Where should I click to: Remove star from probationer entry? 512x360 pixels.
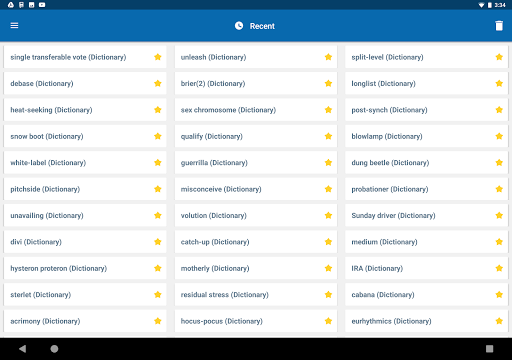click(499, 189)
